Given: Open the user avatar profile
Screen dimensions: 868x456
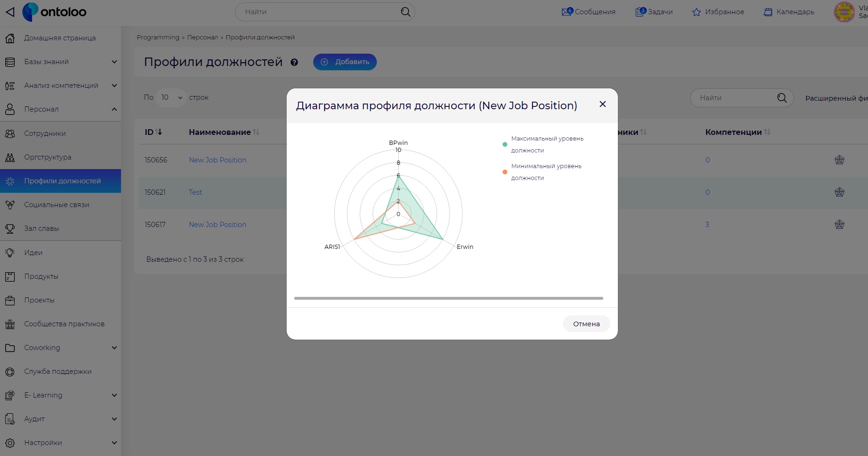Looking at the screenshot, I should (844, 12).
